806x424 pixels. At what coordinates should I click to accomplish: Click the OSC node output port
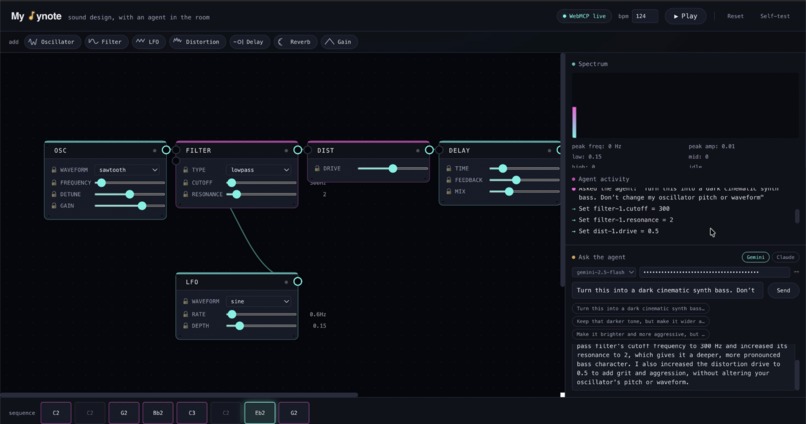point(166,150)
